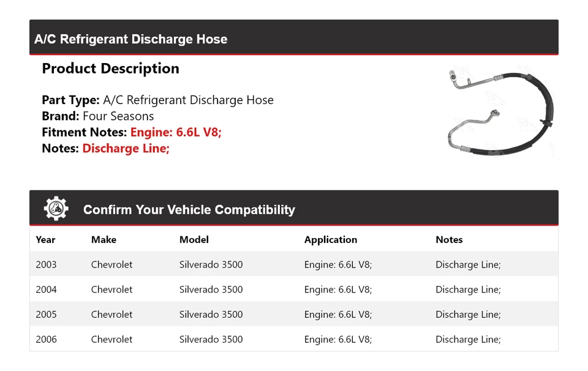Click the discharge hose product image

[502, 111]
